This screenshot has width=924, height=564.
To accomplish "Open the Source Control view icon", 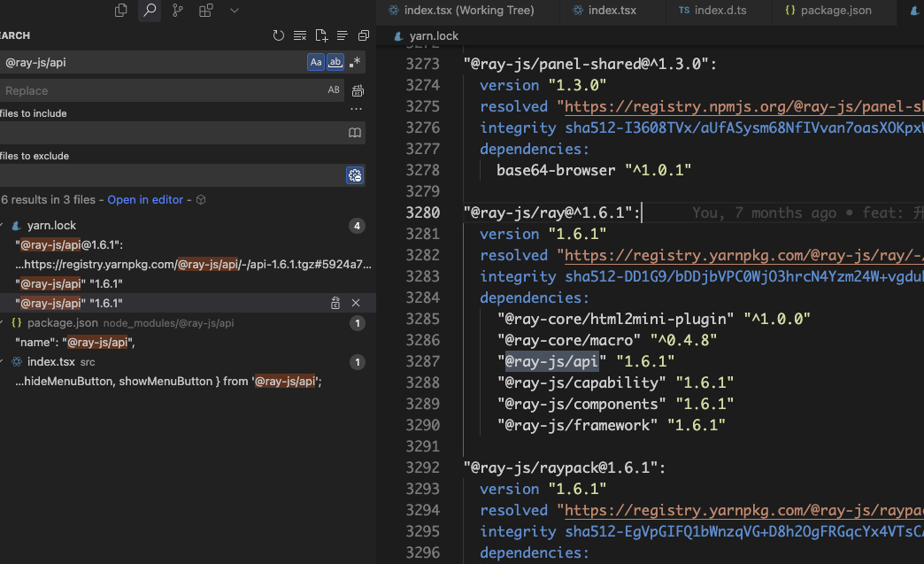I will 177,10.
